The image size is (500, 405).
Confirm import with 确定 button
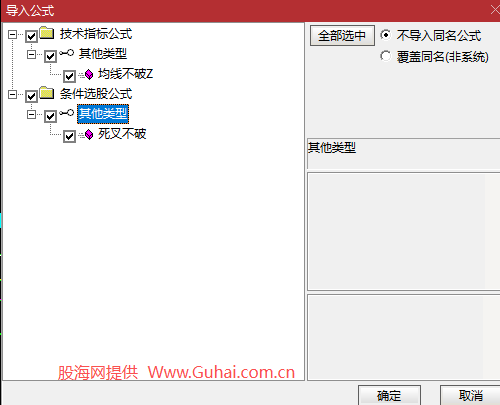[389, 396]
